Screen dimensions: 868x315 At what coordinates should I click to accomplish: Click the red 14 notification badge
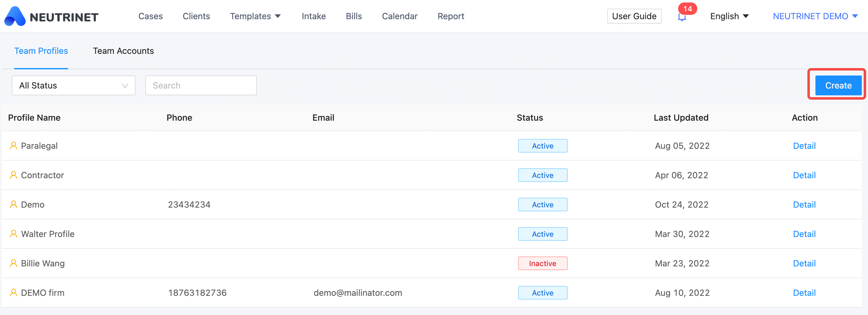(687, 9)
